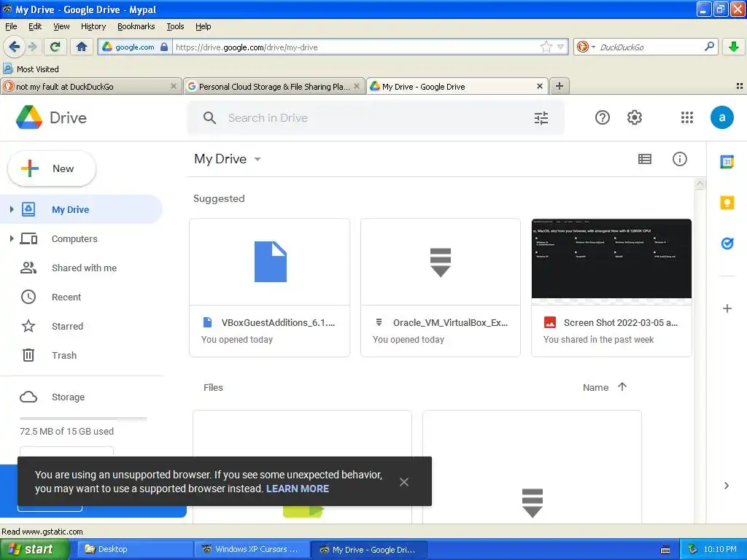
Task: Open Google Tasks side panel icon
Action: coord(727,244)
